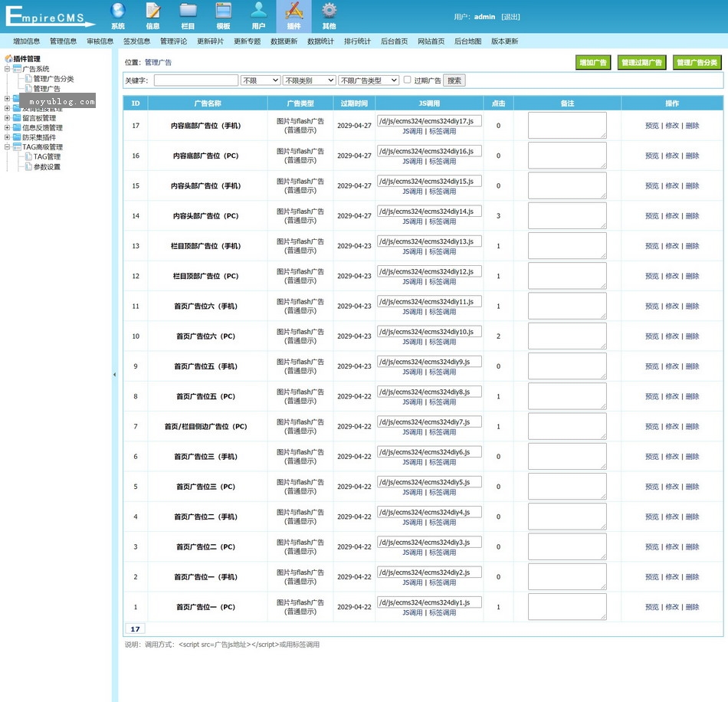Click the ad name 内容头部广告位 (PC)
The height and width of the screenshot is (702, 728).
pos(205,216)
